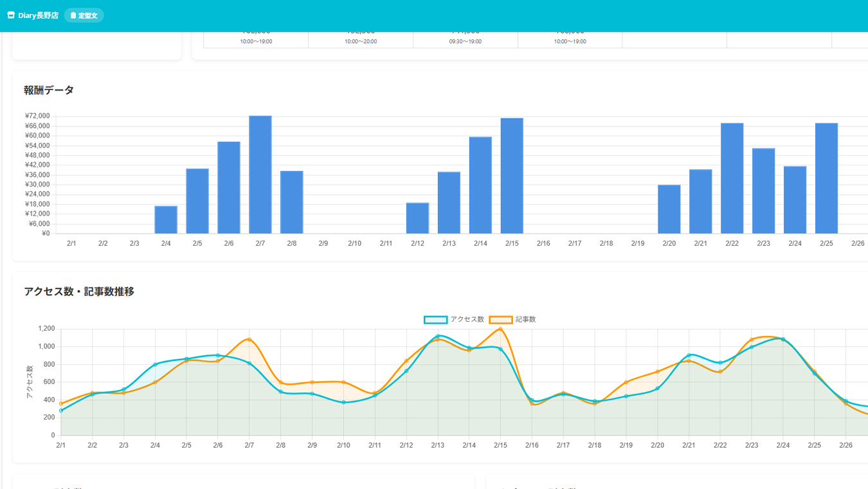Screen dimensions: 868x489
Task: Click the 2/25 reward bar
Action: click(x=826, y=178)
